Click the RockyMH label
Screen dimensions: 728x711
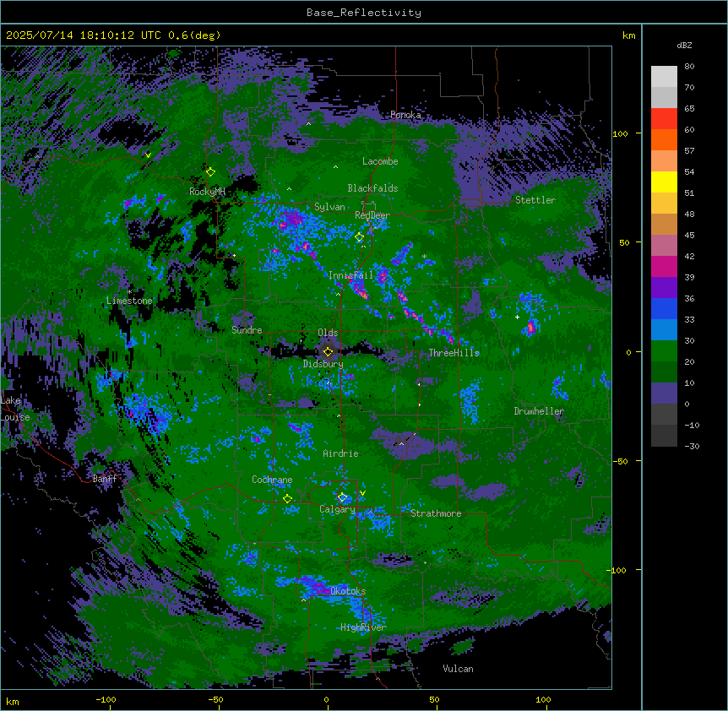tap(207, 192)
